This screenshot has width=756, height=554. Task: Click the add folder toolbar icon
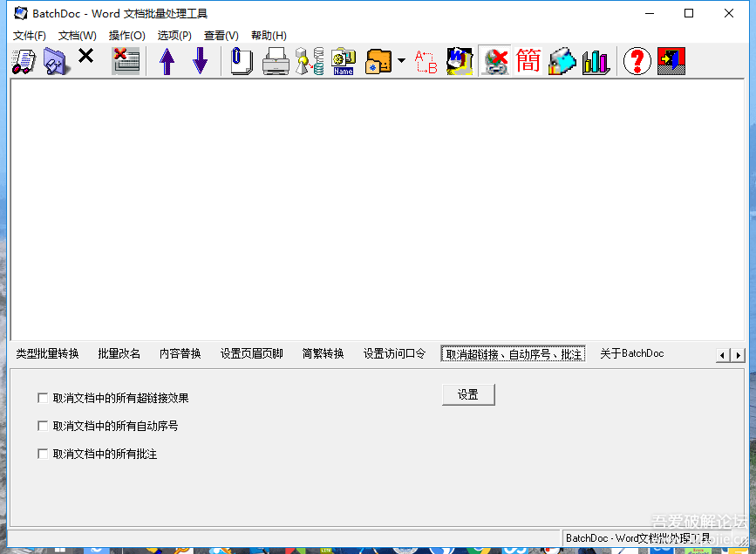[56, 61]
